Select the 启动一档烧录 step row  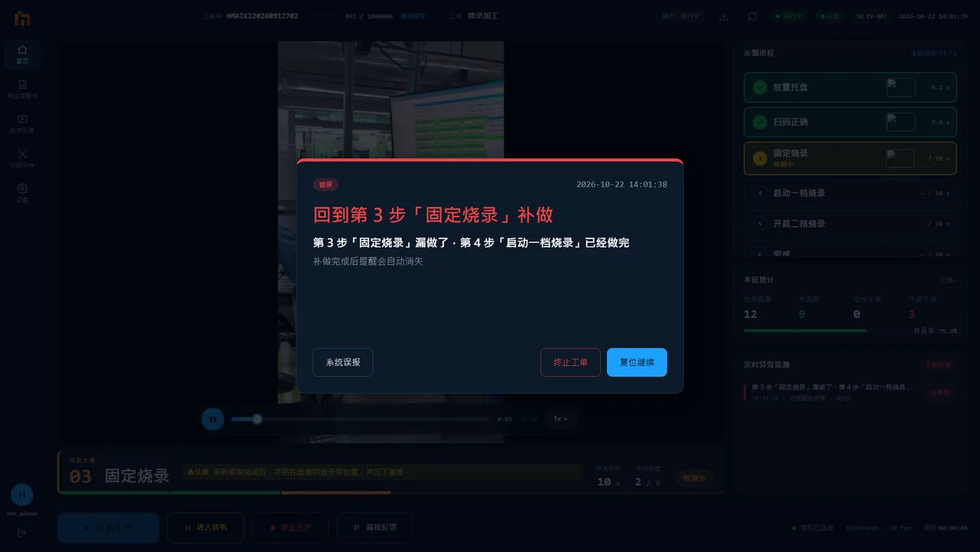click(x=850, y=193)
